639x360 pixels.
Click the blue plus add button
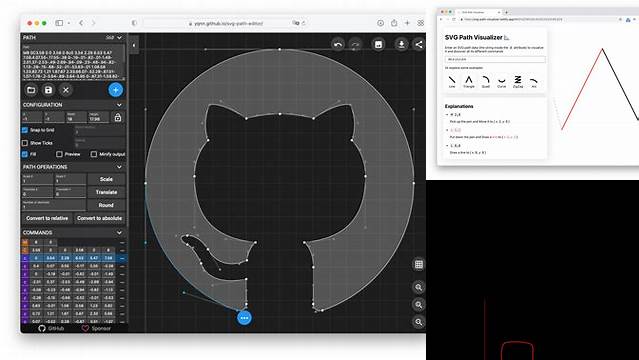(116, 90)
